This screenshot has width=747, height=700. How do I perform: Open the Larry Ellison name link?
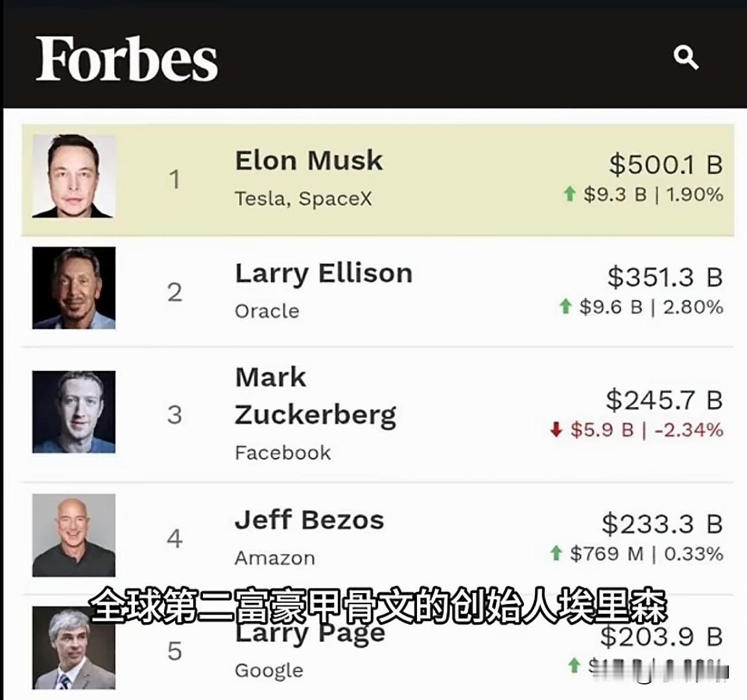(x=324, y=273)
